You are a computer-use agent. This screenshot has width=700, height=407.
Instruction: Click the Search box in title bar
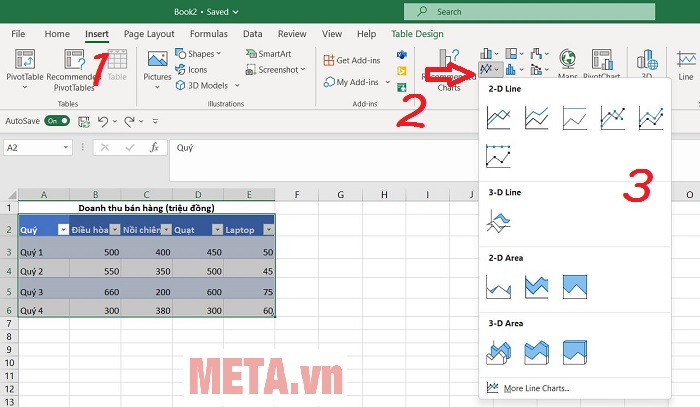pyautogui.click(x=529, y=12)
